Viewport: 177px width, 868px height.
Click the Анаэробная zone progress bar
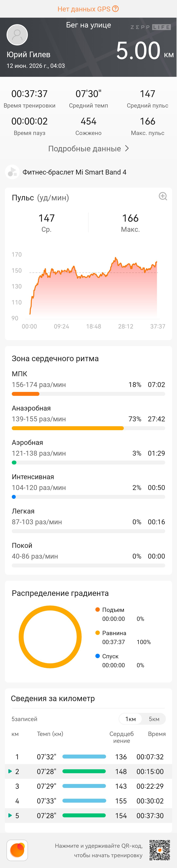(x=88, y=428)
